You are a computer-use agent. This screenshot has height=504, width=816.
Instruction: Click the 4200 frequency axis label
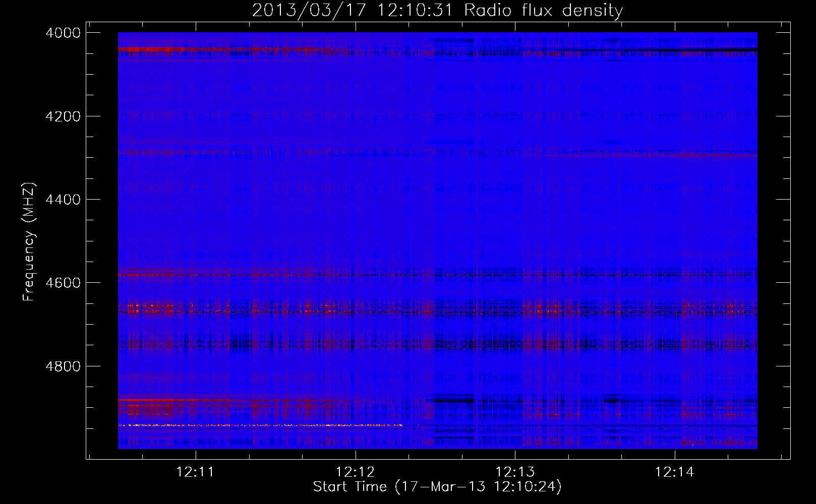click(63, 116)
